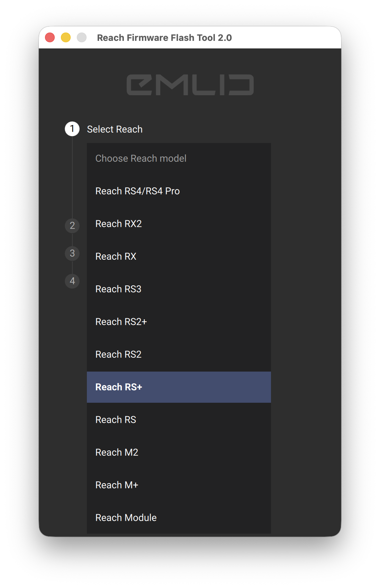This screenshot has height=588, width=380.
Task: Click the step 1 circle icon
Action: 72,129
